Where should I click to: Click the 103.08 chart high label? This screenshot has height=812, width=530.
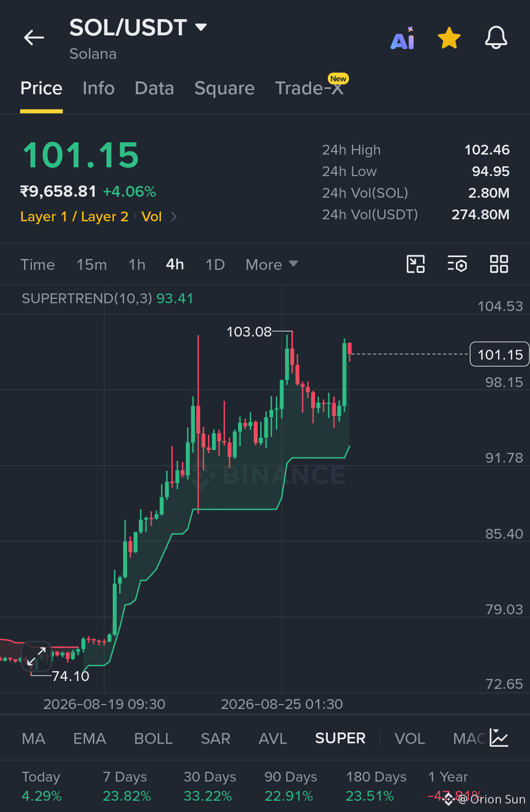pos(249,332)
